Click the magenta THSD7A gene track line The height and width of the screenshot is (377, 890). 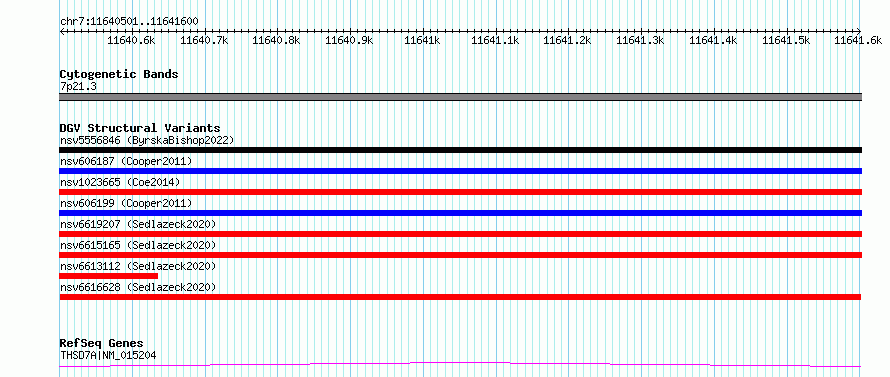tap(460, 364)
